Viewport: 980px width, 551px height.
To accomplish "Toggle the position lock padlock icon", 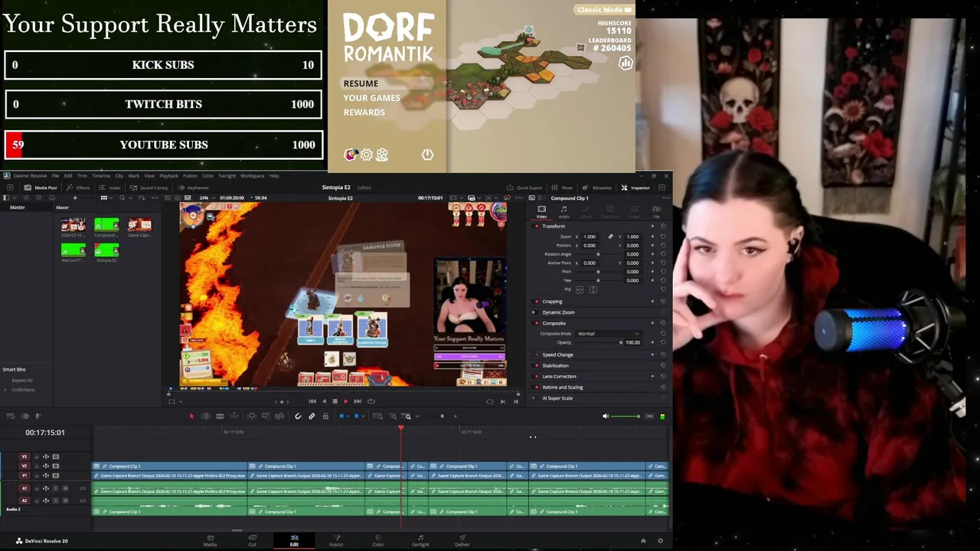I will (x=325, y=416).
